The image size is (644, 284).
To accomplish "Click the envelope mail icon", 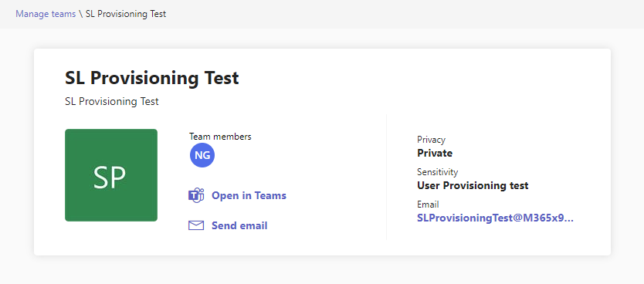I will (196, 225).
